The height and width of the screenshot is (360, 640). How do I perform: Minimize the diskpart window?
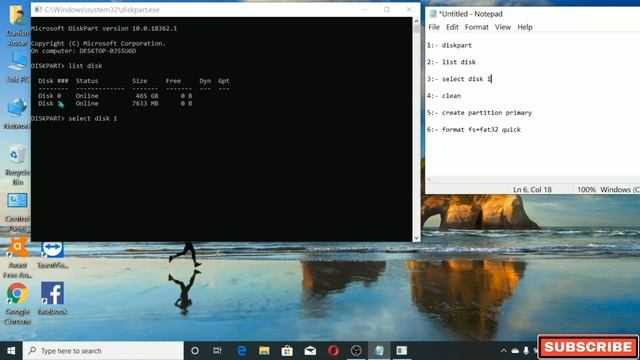coord(364,9)
